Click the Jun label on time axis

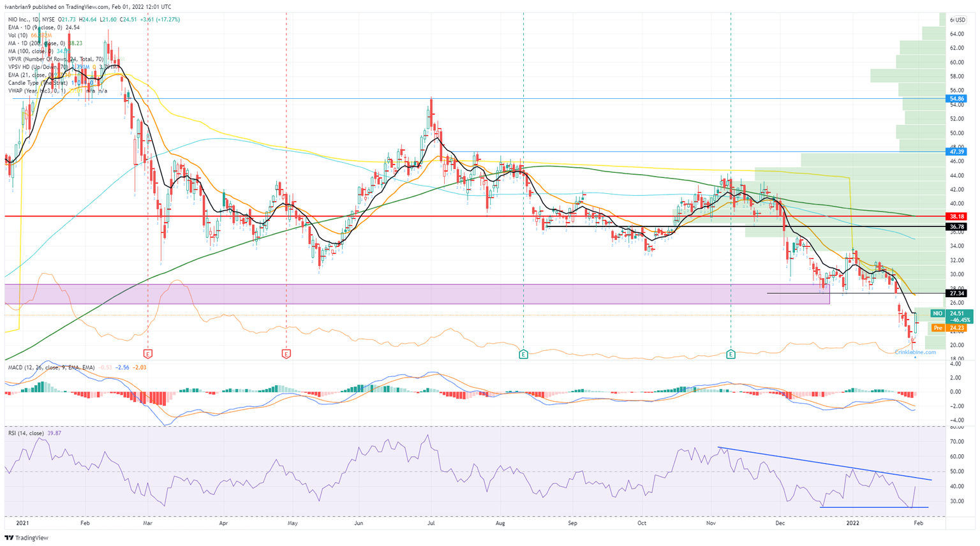[x=359, y=523]
